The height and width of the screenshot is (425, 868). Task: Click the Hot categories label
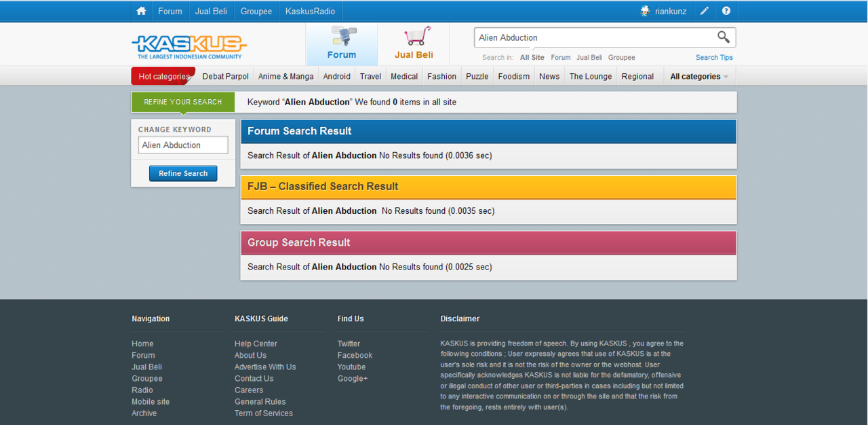[163, 77]
